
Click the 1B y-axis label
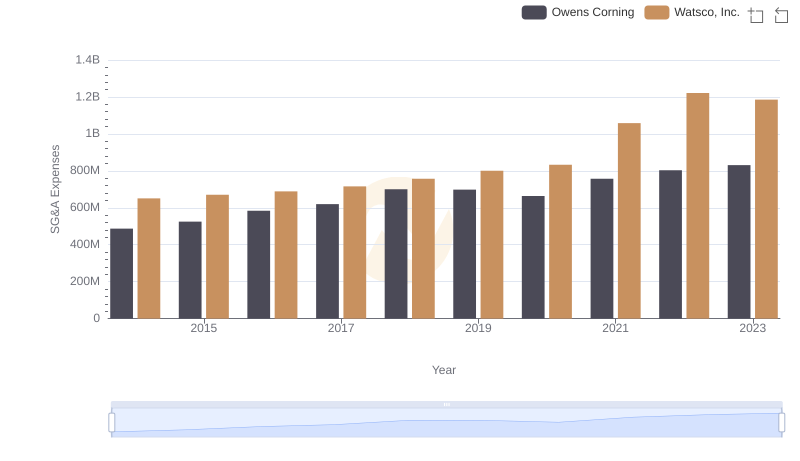pyautogui.click(x=92, y=134)
